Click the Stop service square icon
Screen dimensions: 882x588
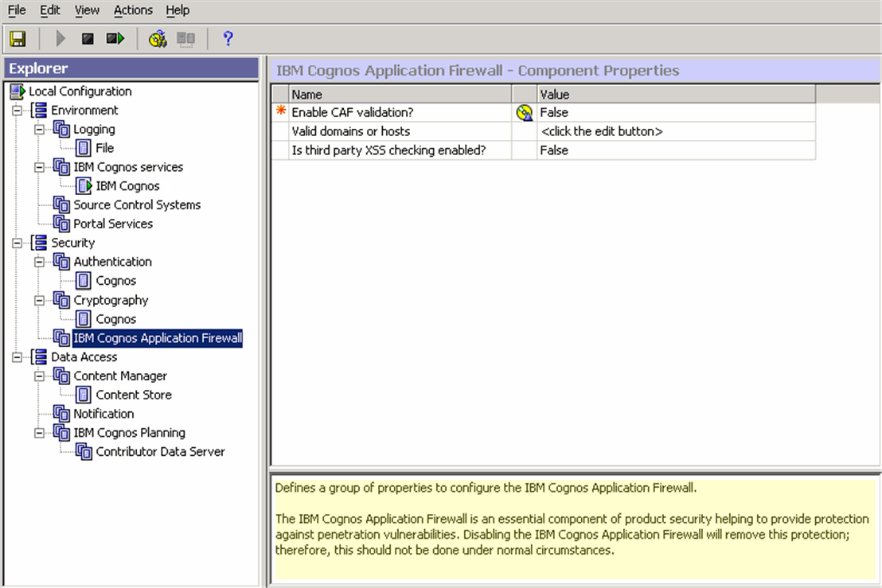click(88, 39)
